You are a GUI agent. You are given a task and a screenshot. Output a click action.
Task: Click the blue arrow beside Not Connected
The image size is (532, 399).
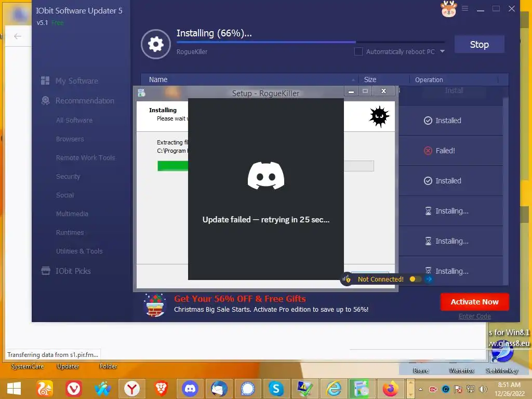pyautogui.click(x=429, y=279)
